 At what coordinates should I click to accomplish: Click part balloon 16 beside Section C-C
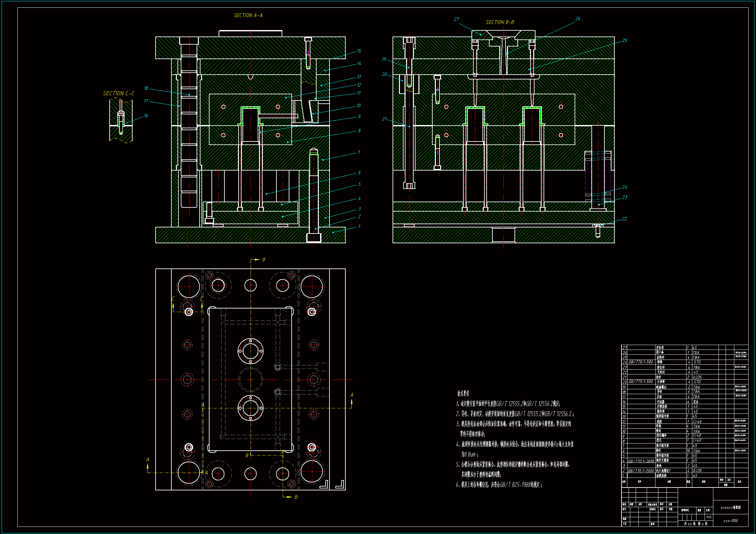[146, 115]
